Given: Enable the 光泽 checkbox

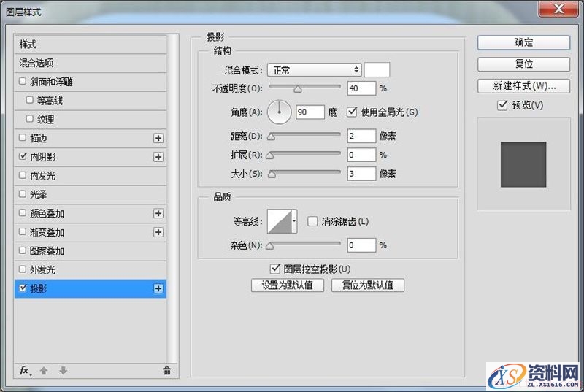Looking at the screenshot, I should (23, 193).
